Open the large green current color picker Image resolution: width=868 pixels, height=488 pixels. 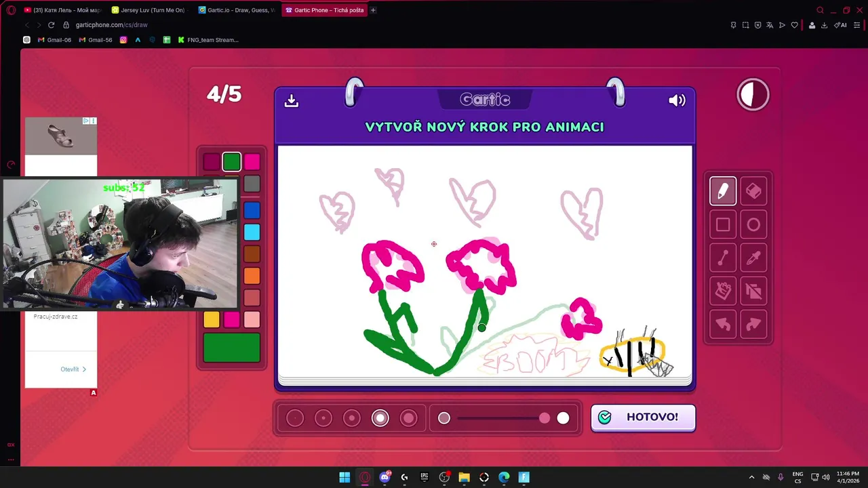pyautogui.click(x=231, y=347)
